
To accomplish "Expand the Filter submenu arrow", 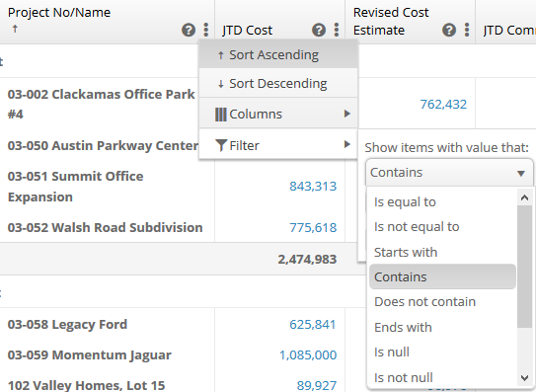I will (346, 144).
